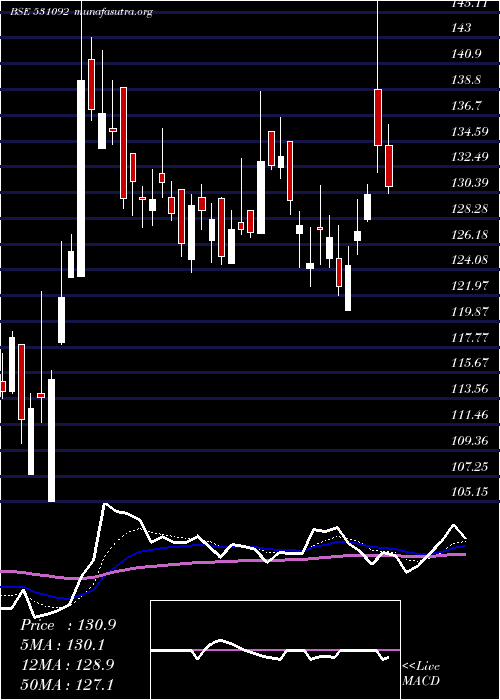Select the 121.97 price axis label
The image size is (500, 700).
click(x=470, y=286)
